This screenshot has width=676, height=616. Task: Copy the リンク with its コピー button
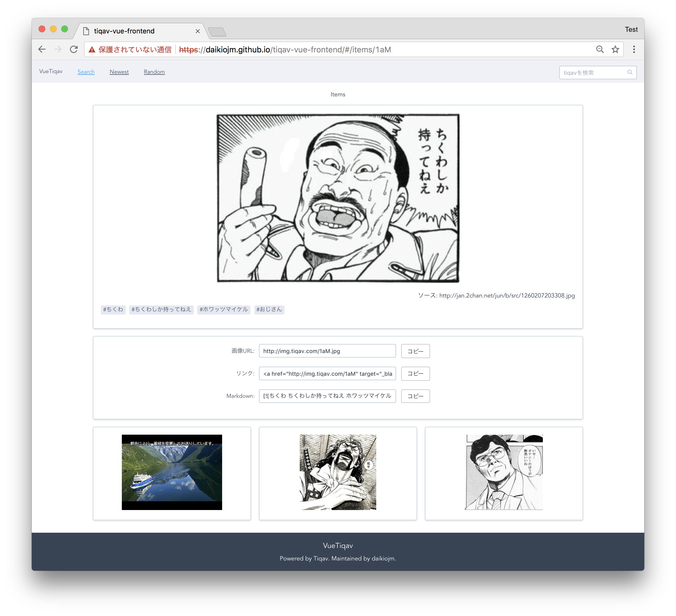pos(415,373)
